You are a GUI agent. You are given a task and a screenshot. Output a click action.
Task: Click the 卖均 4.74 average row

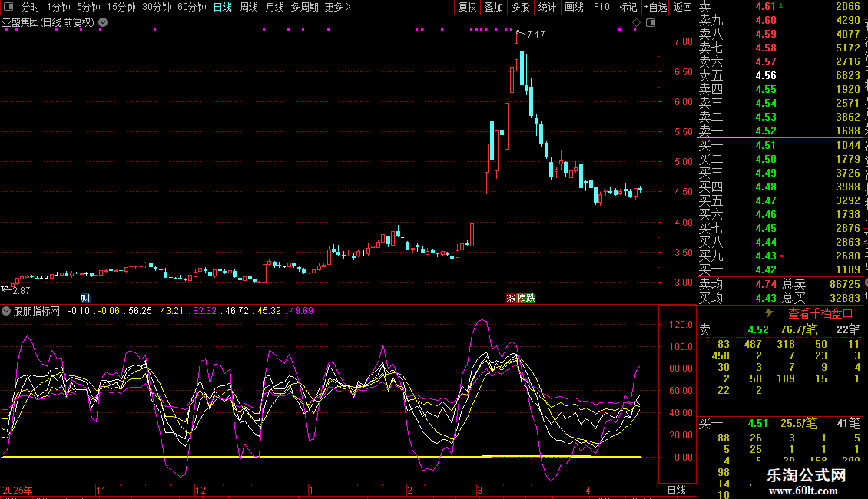[738, 284]
